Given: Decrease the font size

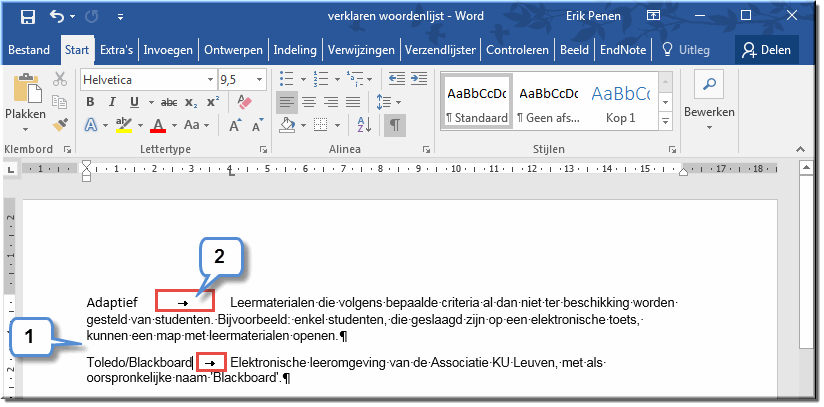Looking at the screenshot, I should click(x=257, y=125).
